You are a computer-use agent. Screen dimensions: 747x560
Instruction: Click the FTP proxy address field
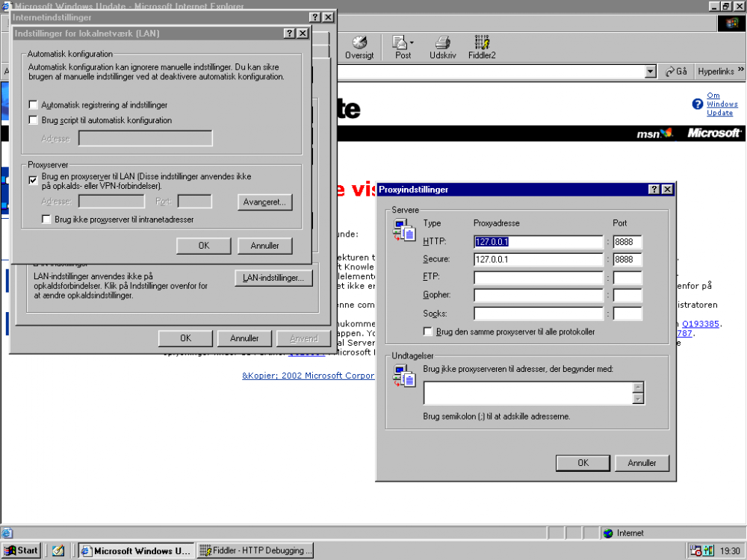[x=538, y=278]
